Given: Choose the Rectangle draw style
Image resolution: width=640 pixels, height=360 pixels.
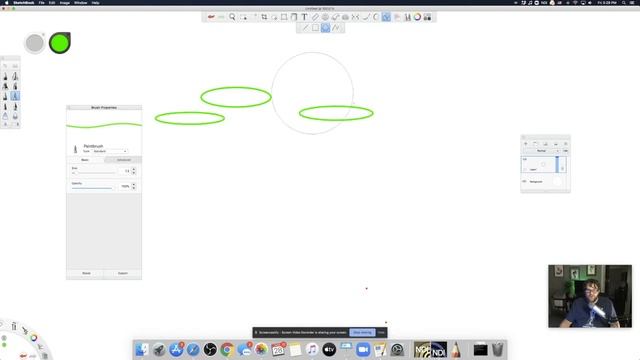Looking at the screenshot, I should coord(315,28).
